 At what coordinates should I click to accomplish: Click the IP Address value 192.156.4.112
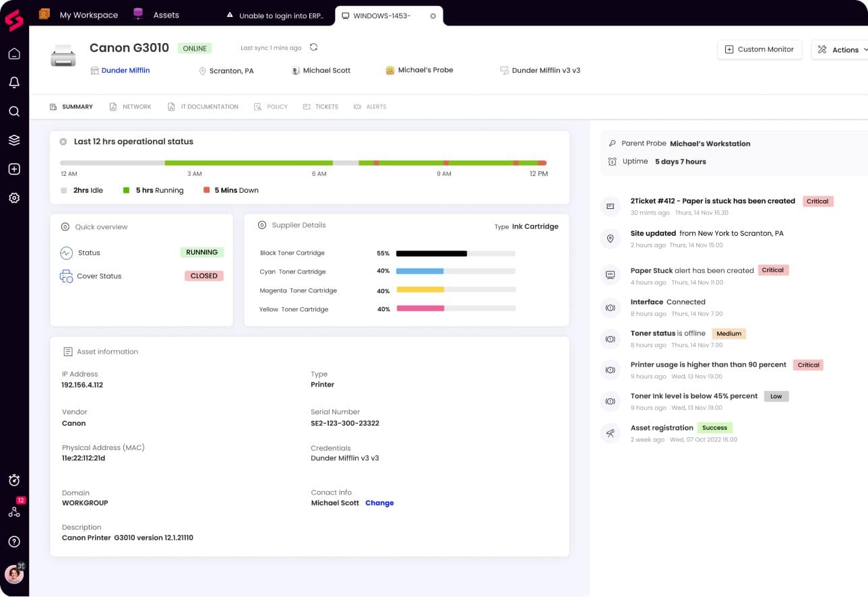point(82,385)
